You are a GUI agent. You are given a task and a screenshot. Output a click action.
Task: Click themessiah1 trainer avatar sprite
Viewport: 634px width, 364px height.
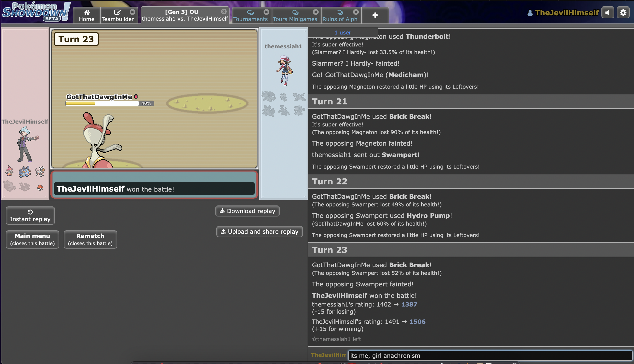284,70
